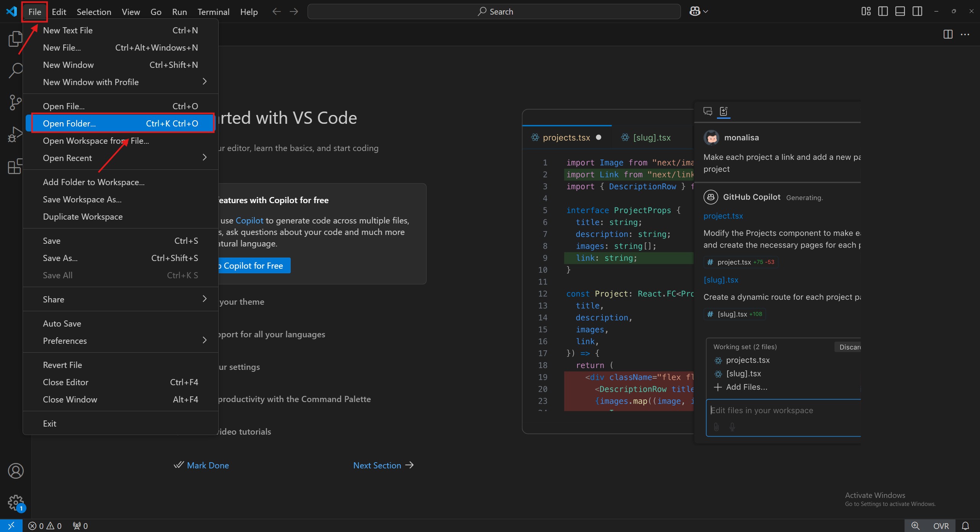Toggle the panel layout icon in title bar
This screenshot has height=532, width=980.
pyautogui.click(x=900, y=11)
